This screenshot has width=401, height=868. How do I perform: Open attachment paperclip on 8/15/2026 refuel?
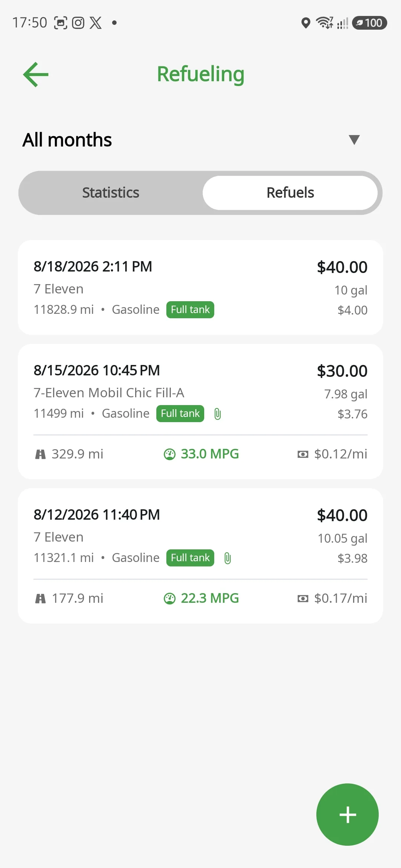point(218,414)
